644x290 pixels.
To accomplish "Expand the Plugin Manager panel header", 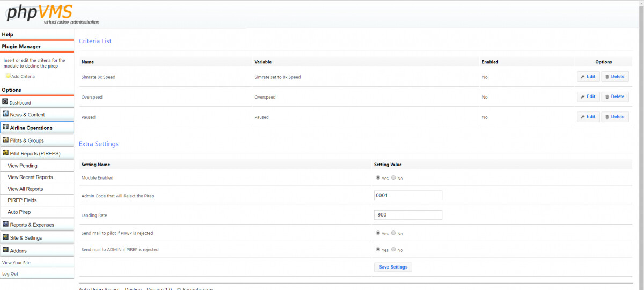I will [37, 47].
